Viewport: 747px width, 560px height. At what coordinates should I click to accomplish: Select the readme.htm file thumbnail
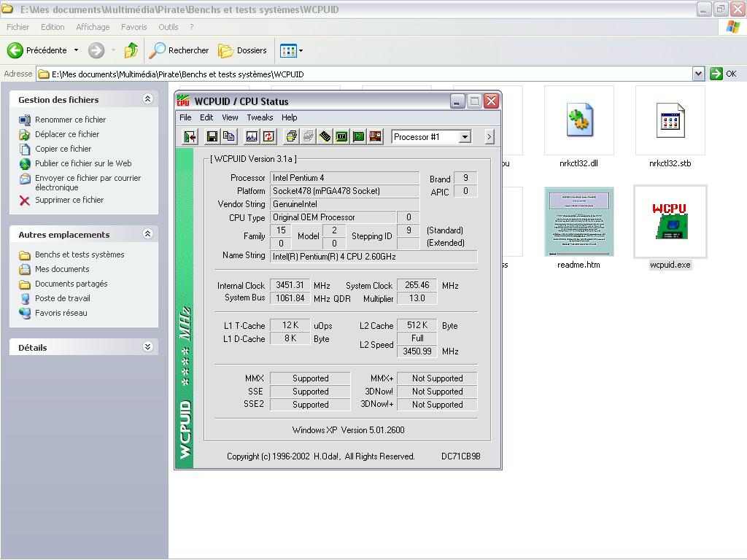(578, 222)
